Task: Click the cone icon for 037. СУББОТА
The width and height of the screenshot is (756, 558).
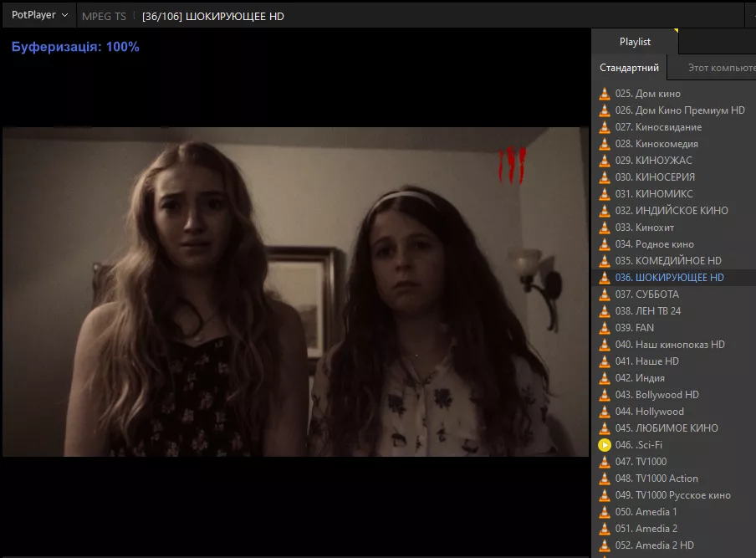Action: coord(604,294)
